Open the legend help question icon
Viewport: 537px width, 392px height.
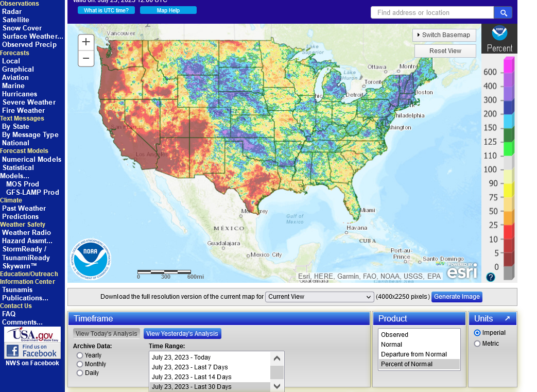[491, 277]
